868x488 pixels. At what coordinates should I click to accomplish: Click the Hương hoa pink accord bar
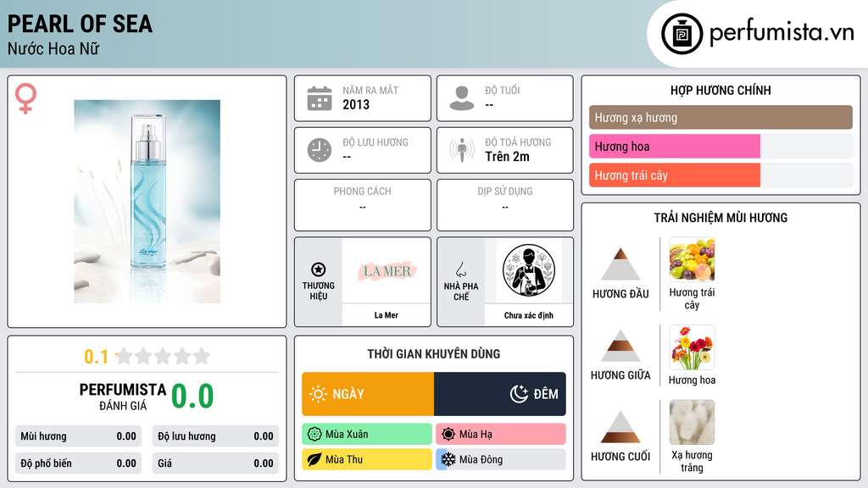click(675, 147)
